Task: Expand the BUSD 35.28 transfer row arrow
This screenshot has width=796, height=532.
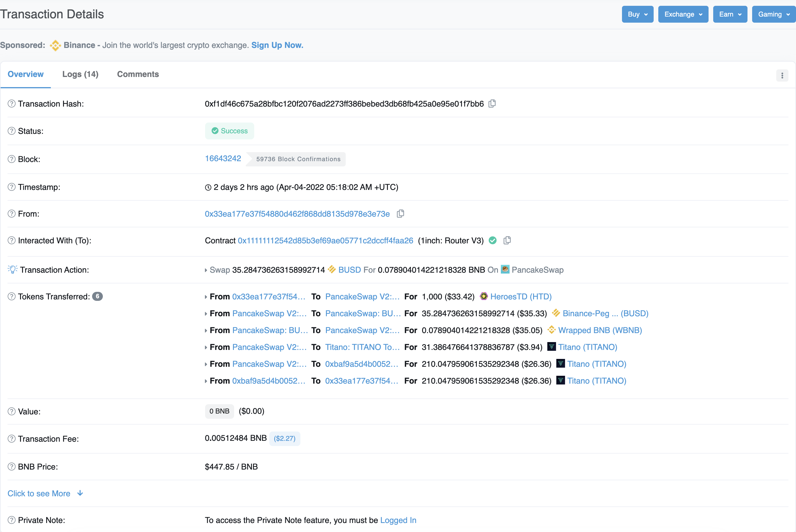Action: (x=206, y=314)
